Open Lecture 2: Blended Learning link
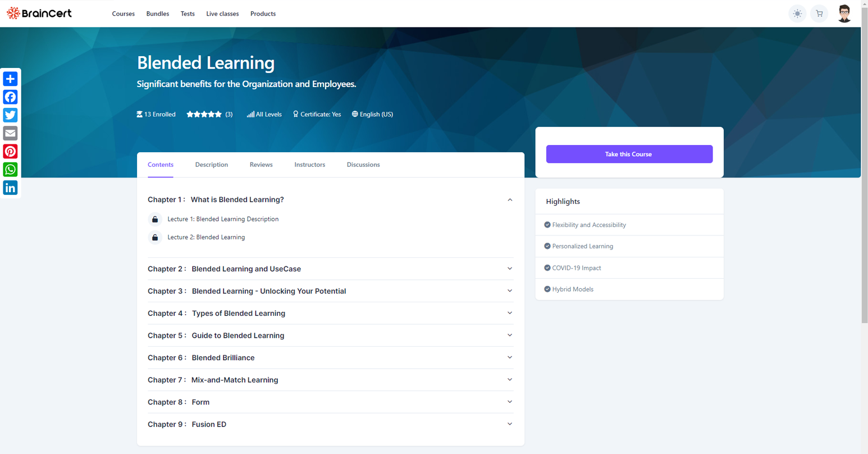 click(x=205, y=237)
